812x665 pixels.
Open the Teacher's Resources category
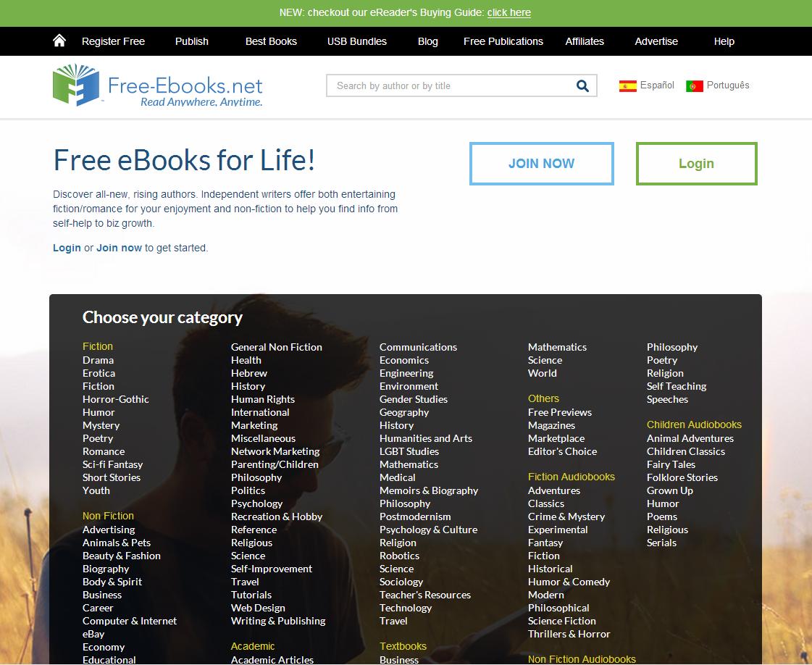click(x=425, y=595)
